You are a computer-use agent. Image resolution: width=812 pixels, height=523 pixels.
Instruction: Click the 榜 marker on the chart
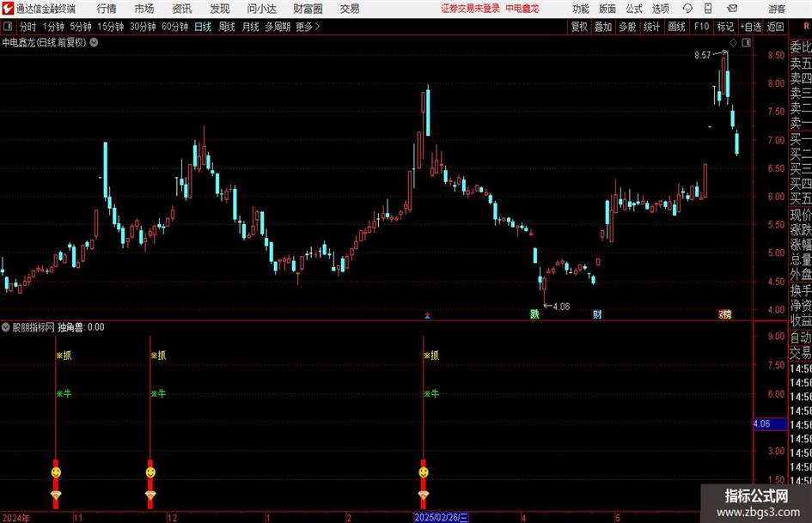tap(725, 314)
